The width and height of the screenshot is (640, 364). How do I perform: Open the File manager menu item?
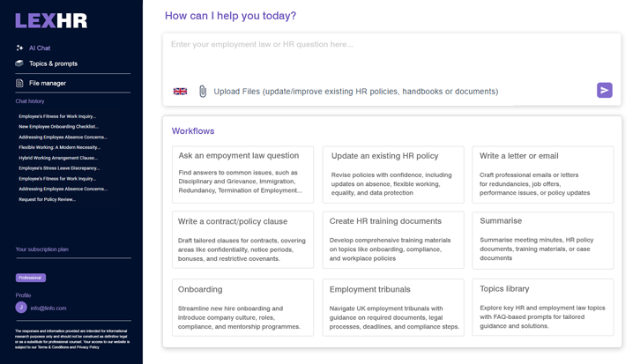click(x=48, y=83)
